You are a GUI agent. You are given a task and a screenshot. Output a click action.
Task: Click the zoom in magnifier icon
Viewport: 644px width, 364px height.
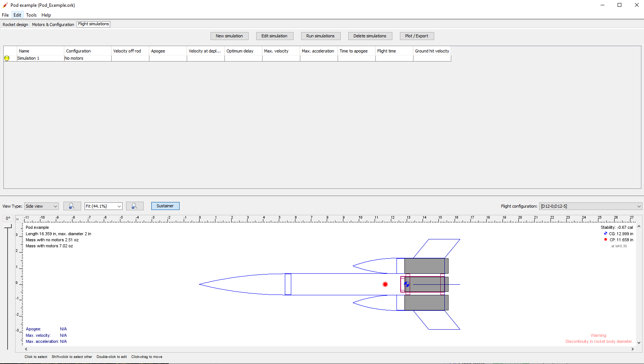(x=135, y=206)
